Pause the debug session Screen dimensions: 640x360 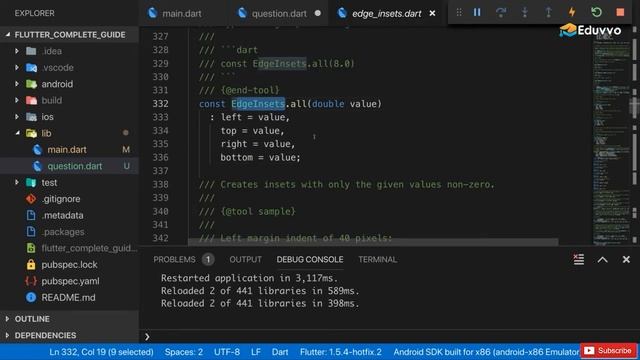point(477,12)
